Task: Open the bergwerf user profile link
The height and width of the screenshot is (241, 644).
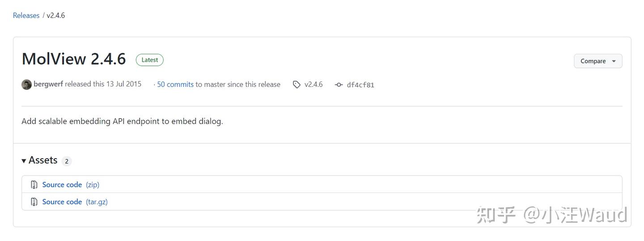Action: 48,84
